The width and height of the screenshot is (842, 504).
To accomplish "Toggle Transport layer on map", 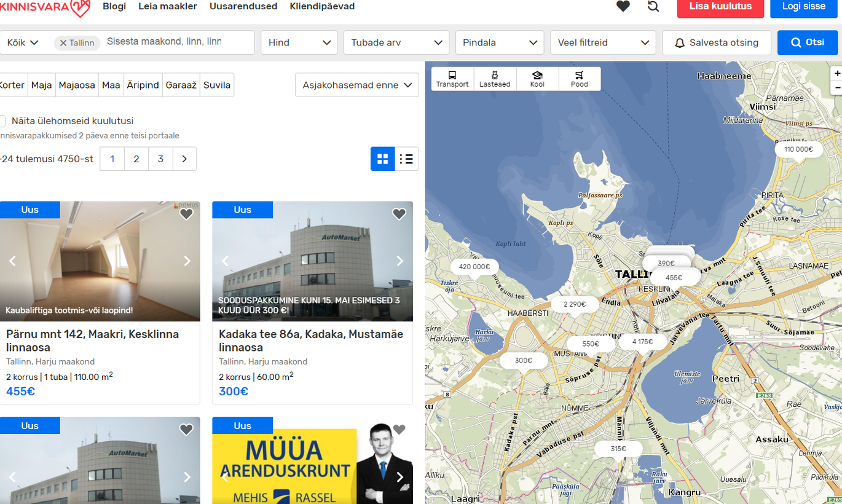I will point(452,79).
